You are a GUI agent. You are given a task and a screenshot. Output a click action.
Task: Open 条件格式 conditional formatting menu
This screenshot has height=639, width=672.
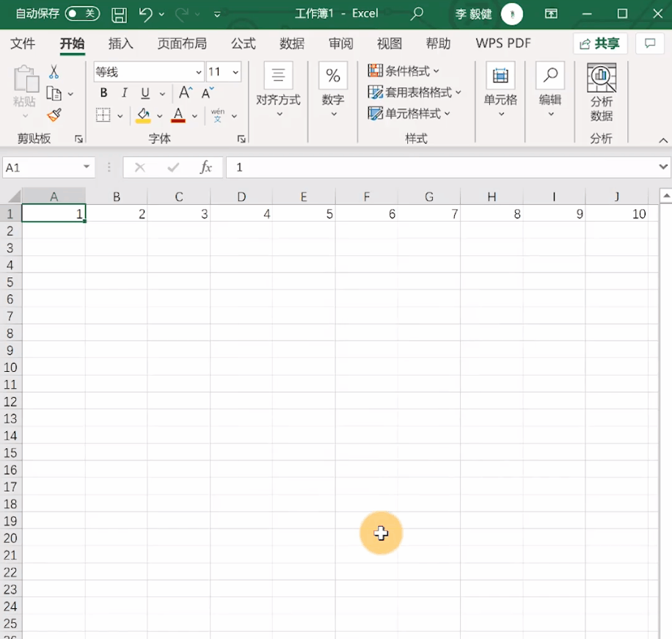[403, 70]
